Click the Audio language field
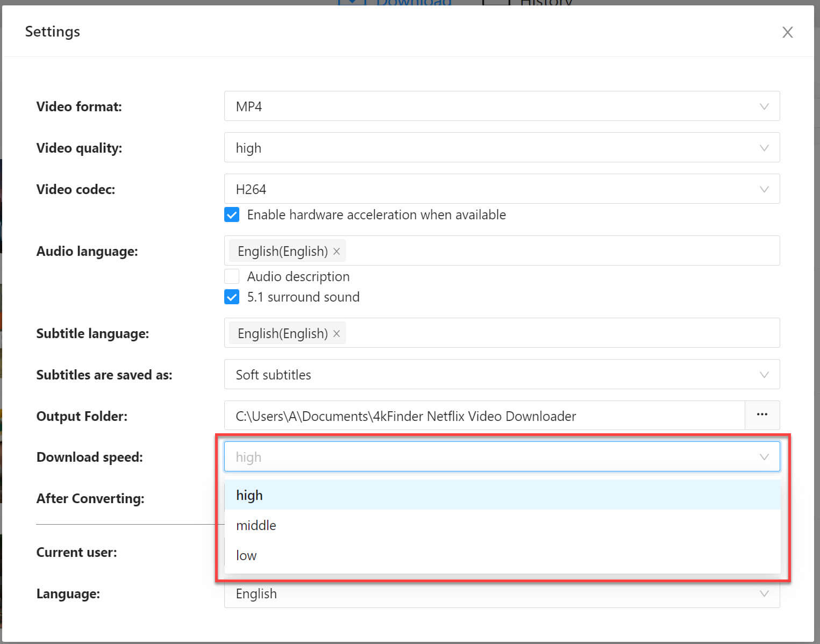The image size is (820, 644). 502,251
